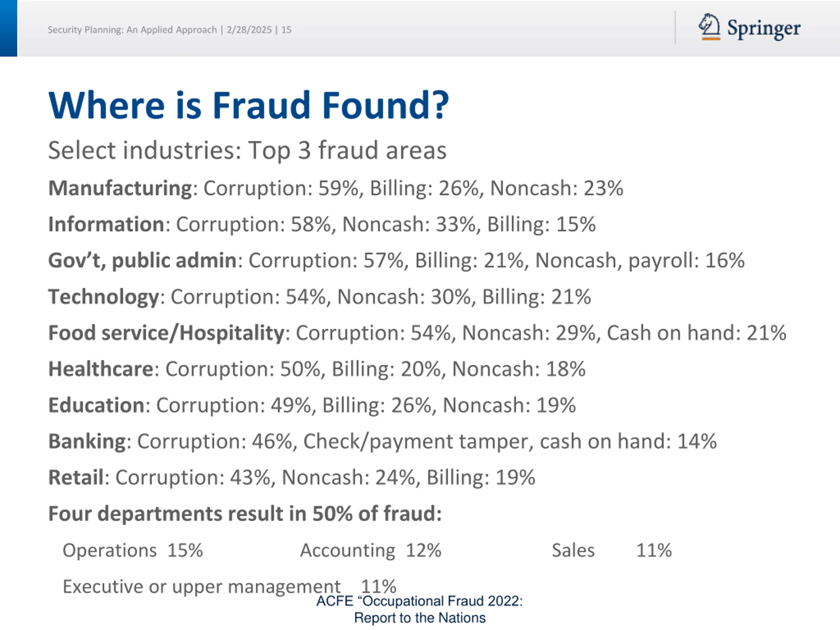
Task: Click the Retail industry label
Action: pyautogui.click(x=76, y=477)
